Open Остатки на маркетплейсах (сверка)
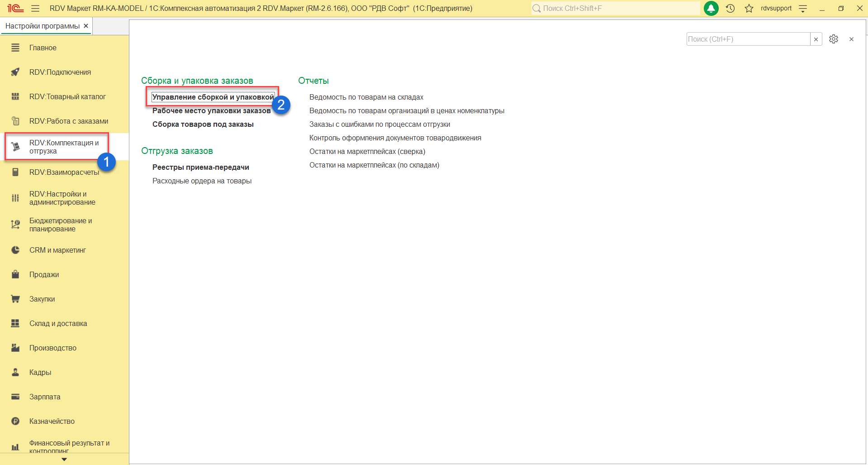 367,151
